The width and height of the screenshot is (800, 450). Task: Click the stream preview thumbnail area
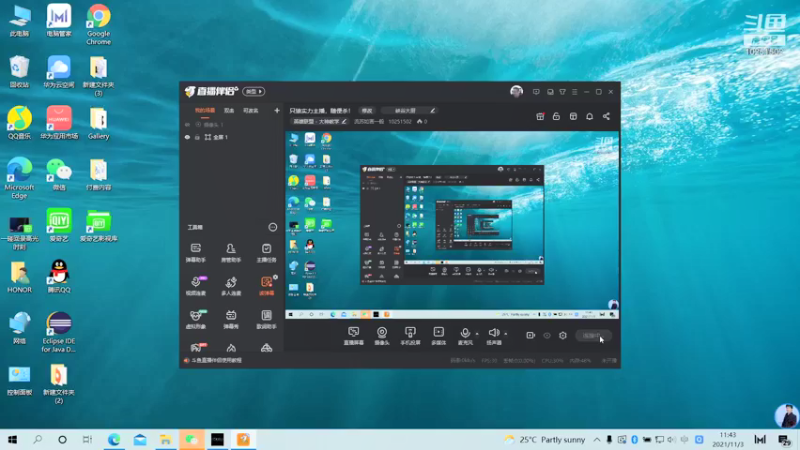point(452,226)
